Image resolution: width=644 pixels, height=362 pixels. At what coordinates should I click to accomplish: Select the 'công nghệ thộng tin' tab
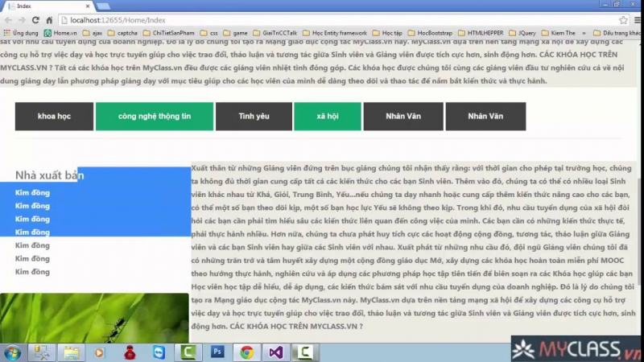tap(154, 117)
